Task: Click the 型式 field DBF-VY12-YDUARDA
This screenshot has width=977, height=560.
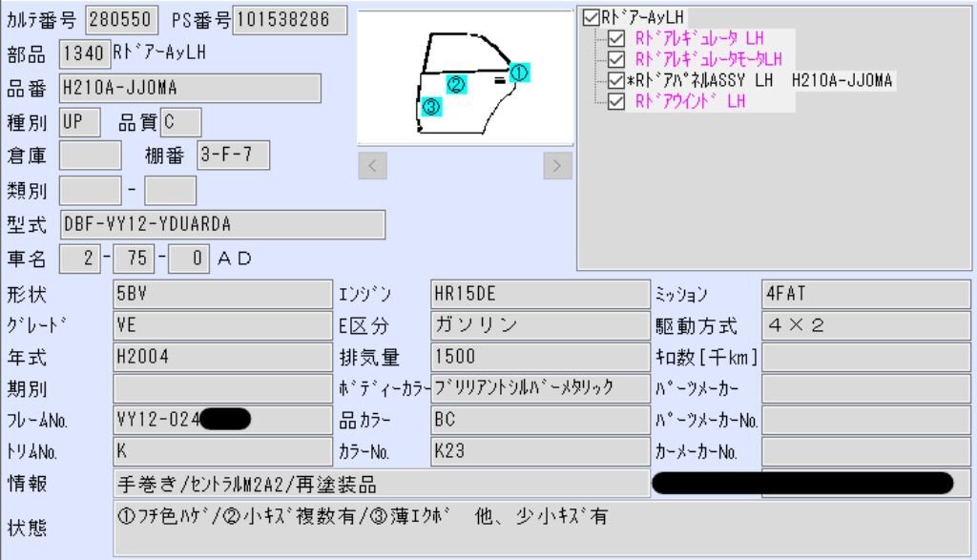Action: [x=222, y=225]
